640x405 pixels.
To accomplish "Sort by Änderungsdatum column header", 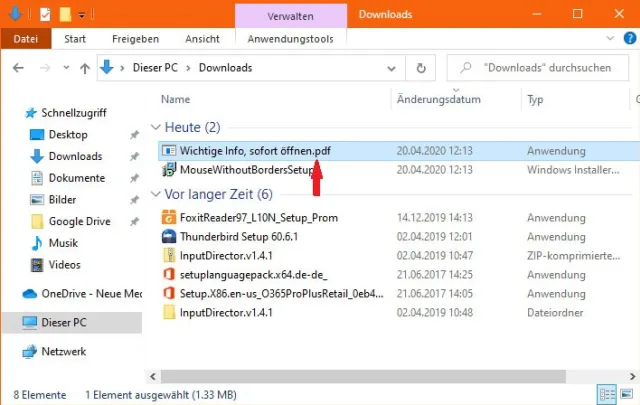I will tap(438, 99).
